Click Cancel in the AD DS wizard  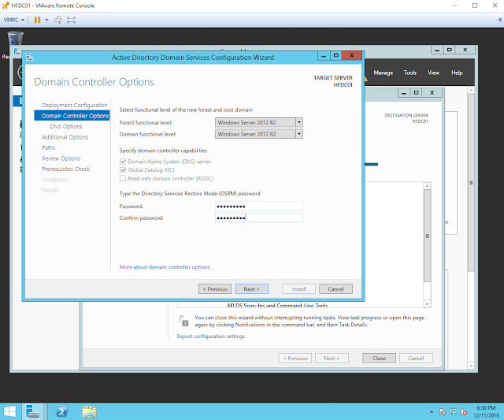click(x=335, y=289)
